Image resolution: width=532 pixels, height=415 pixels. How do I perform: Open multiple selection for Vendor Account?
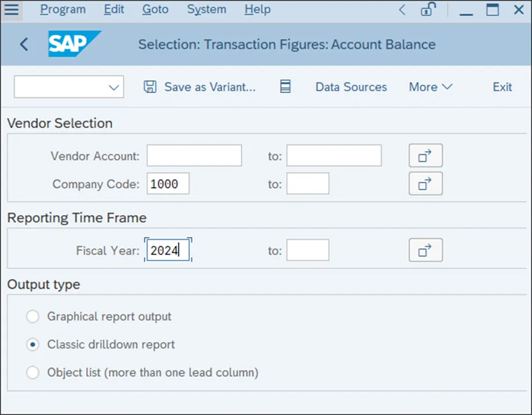click(x=425, y=156)
